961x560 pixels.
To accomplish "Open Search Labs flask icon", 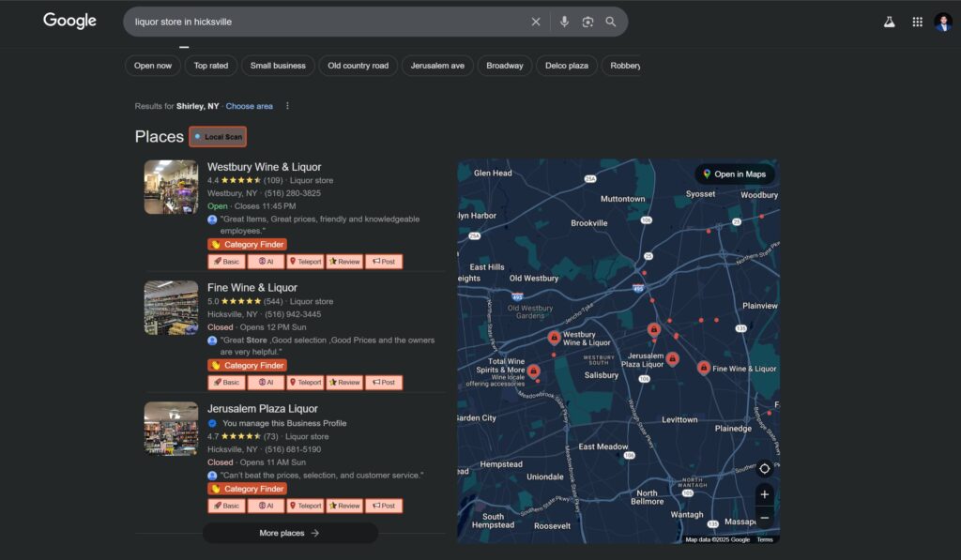I will [x=889, y=22].
